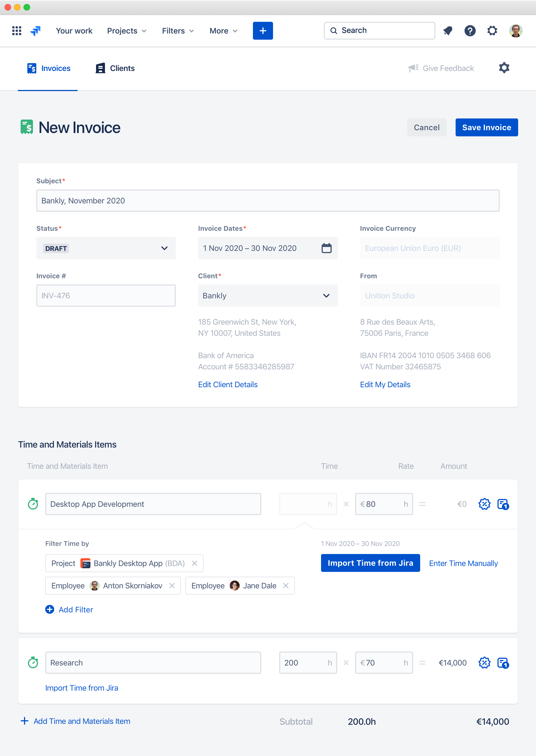Click the €80 rate field

[x=384, y=504]
